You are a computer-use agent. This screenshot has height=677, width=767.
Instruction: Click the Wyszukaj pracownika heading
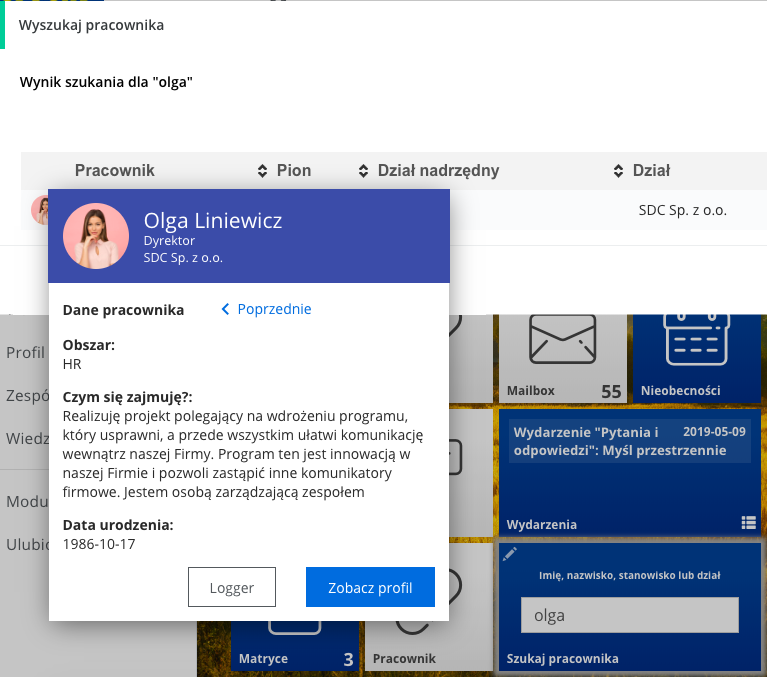click(91, 25)
